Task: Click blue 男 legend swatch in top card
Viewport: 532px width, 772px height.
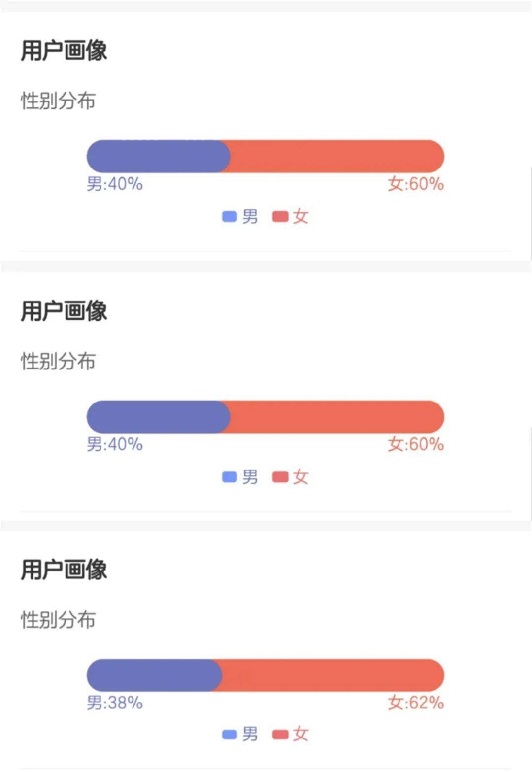Action: tap(230, 216)
